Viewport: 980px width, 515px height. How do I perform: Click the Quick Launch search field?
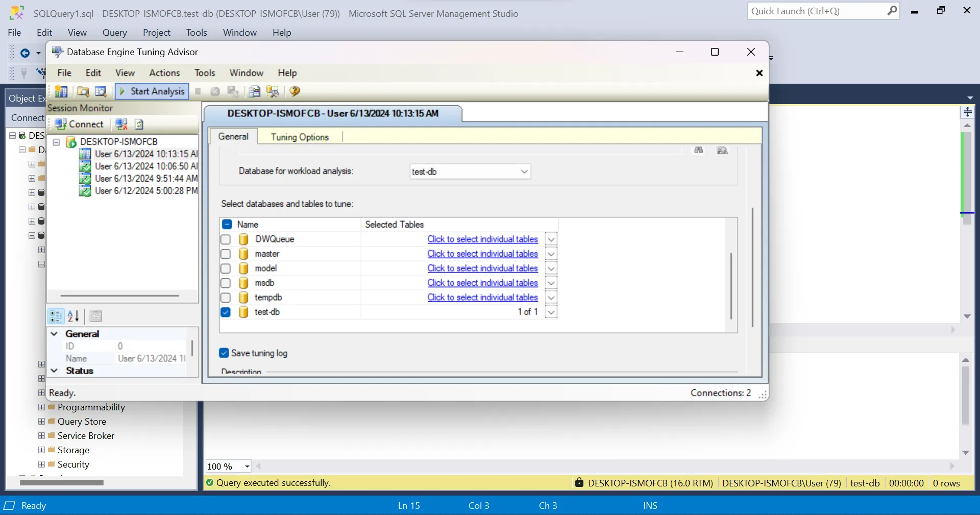(817, 11)
